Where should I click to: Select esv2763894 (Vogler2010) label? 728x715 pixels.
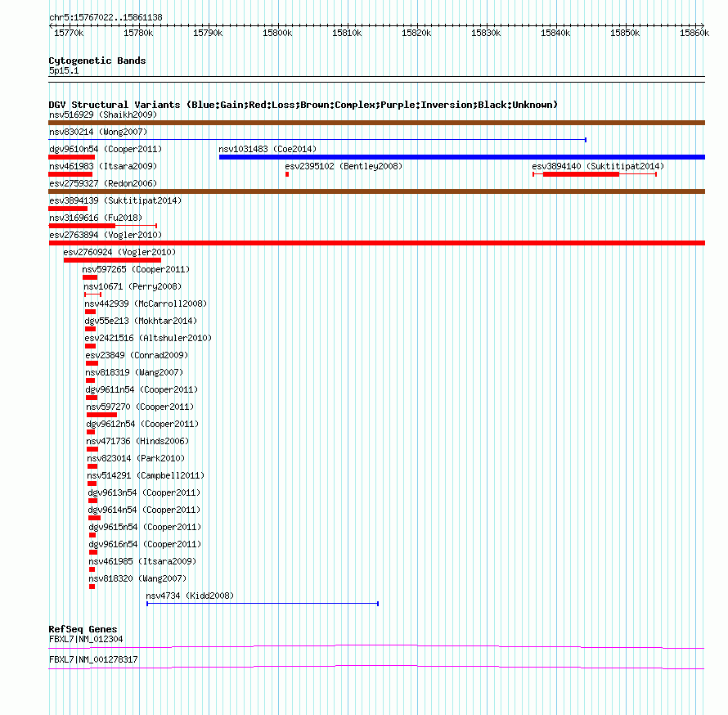coord(106,235)
